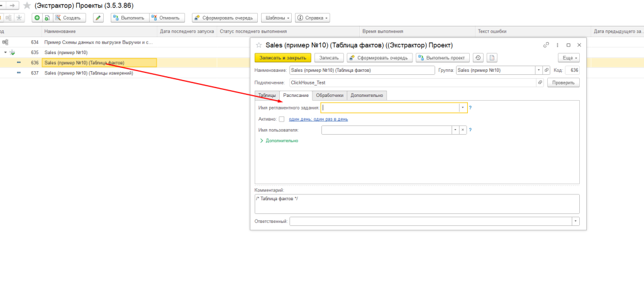
Task: Click the history clock icon in dialog
Action: [479, 58]
